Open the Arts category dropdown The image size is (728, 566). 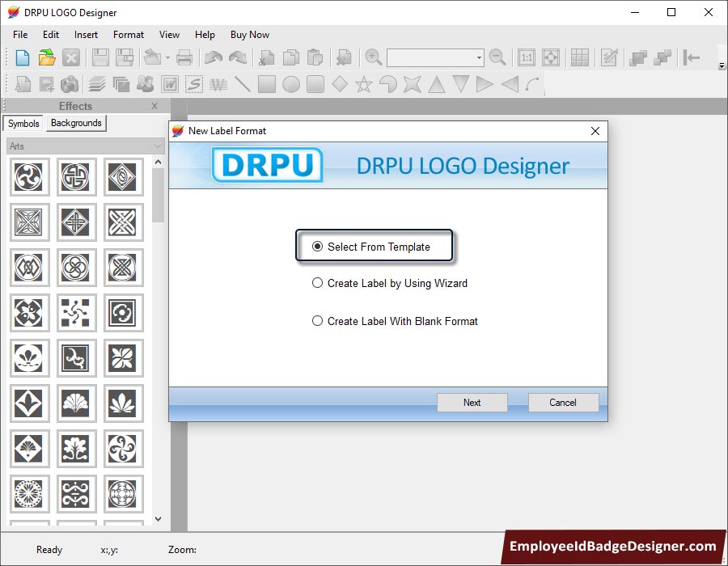pos(86,146)
